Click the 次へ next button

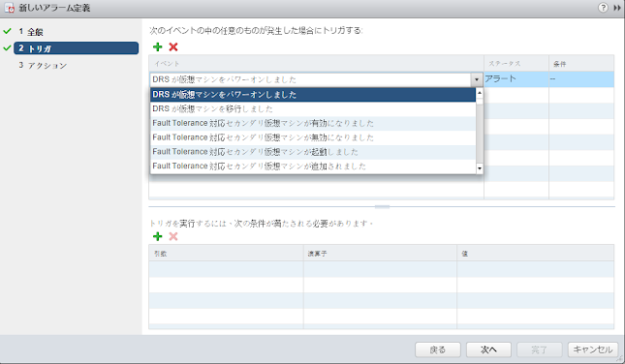pos(488,349)
